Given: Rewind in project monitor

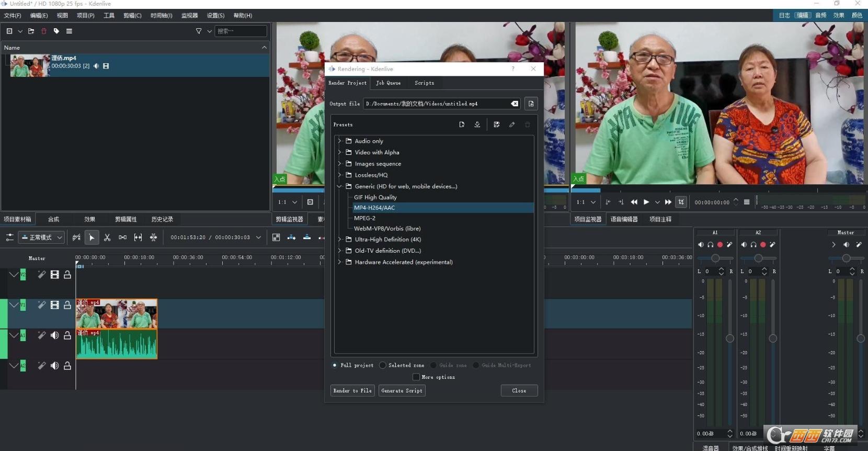Looking at the screenshot, I should click(634, 202).
